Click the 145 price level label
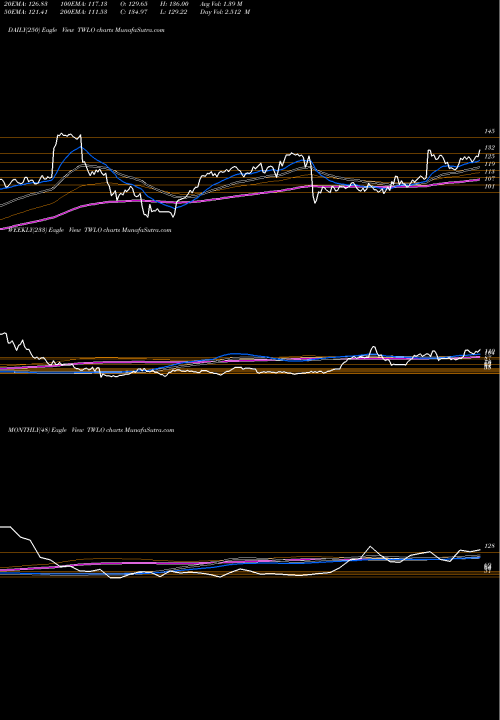Screen dimensions: 500x720 click(489, 131)
